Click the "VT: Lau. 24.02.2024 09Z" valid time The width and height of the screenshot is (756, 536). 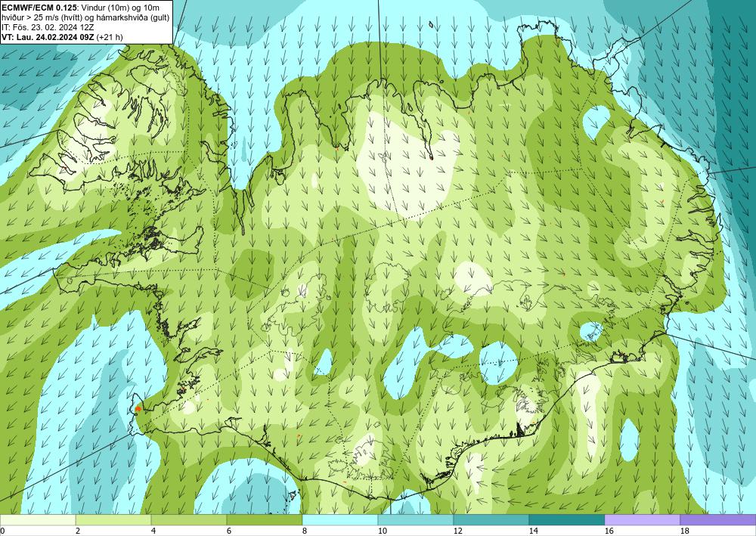point(48,37)
